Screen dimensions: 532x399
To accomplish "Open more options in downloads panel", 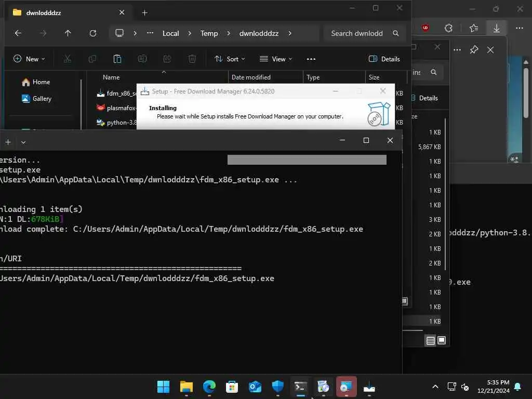I will tap(457, 50).
